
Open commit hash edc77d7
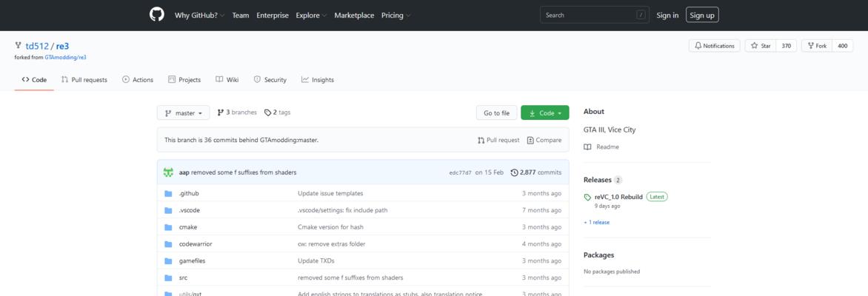pos(461,172)
